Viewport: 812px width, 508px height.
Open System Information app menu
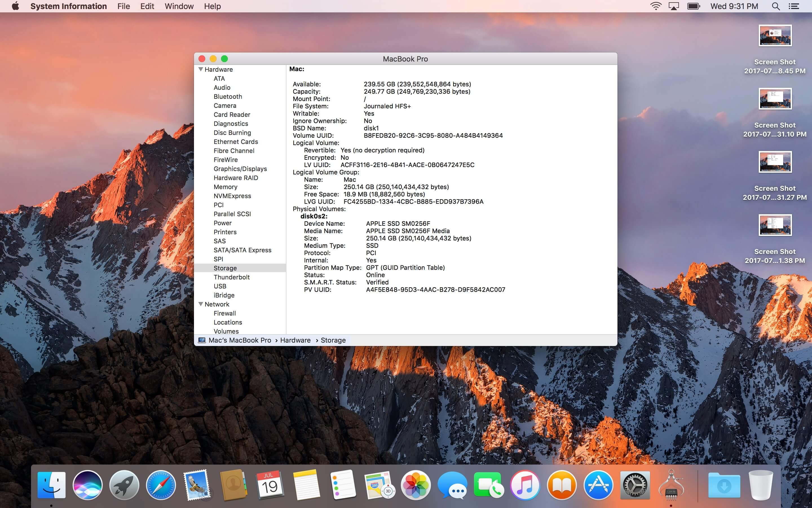coord(69,6)
